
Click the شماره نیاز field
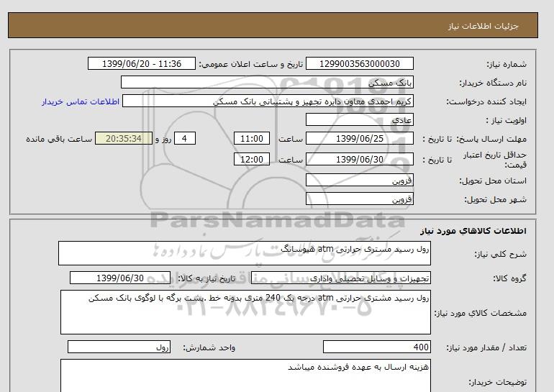[x=361, y=64]
